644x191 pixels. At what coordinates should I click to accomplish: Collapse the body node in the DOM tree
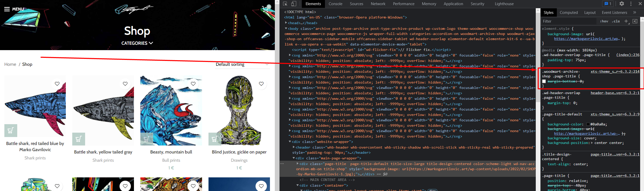[x=286, y=29]
